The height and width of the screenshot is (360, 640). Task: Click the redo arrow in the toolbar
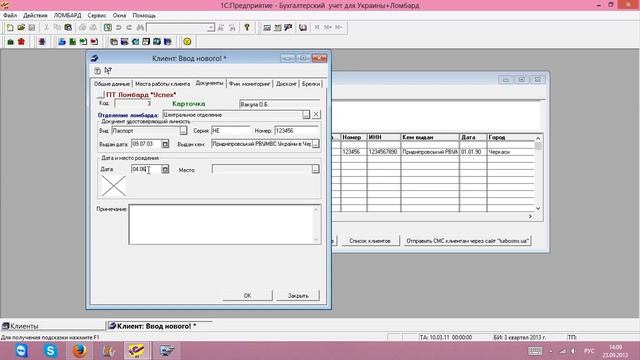(x=129, y=27)
